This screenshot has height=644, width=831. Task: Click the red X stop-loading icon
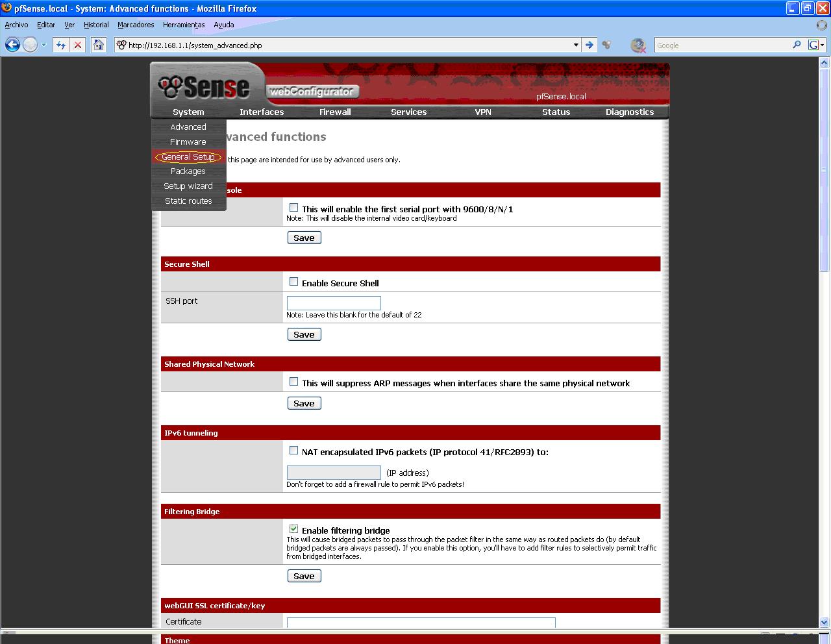pyautogui.click(x=78, y=45)
